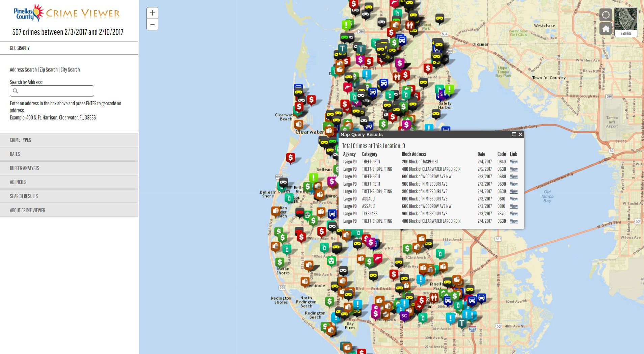This screenshot has width=644, height=354.
Task: Switch basemap to Satellite thumbnail
Action: [626, 22]
